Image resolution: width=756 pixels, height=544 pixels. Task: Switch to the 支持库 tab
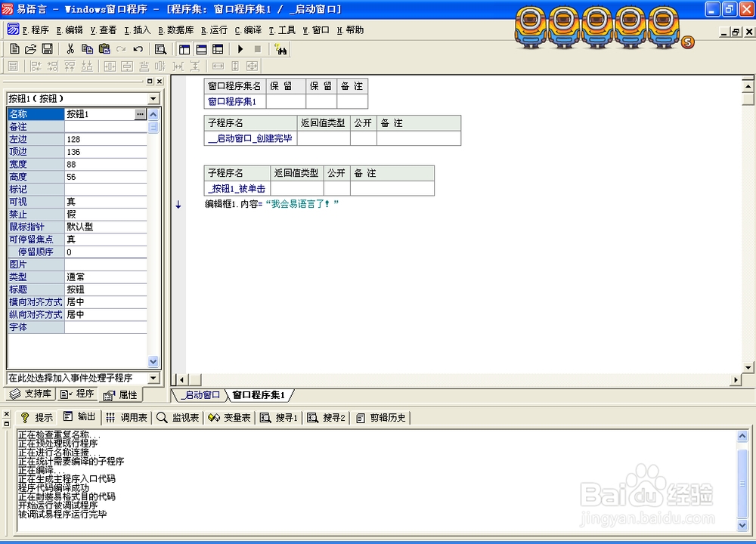point(30,394)
